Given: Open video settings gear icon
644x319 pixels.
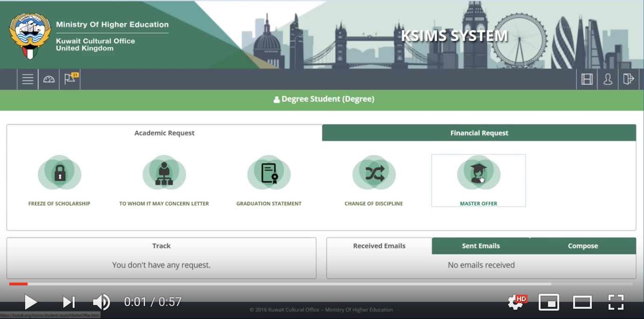Looking at the screenshot, I should pyautogui.click(x=515, y=302).
